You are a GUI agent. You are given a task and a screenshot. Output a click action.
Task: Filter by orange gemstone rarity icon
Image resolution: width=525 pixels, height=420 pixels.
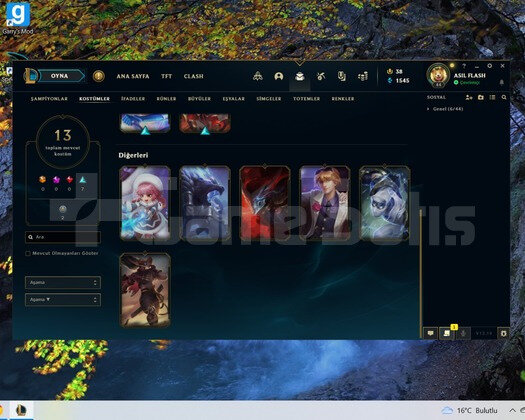(43, 180)
